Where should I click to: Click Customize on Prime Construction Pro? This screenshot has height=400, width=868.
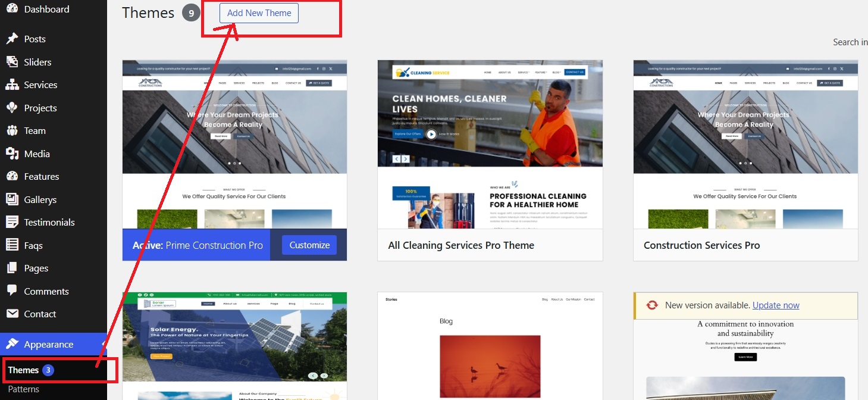tap(309, 245)
